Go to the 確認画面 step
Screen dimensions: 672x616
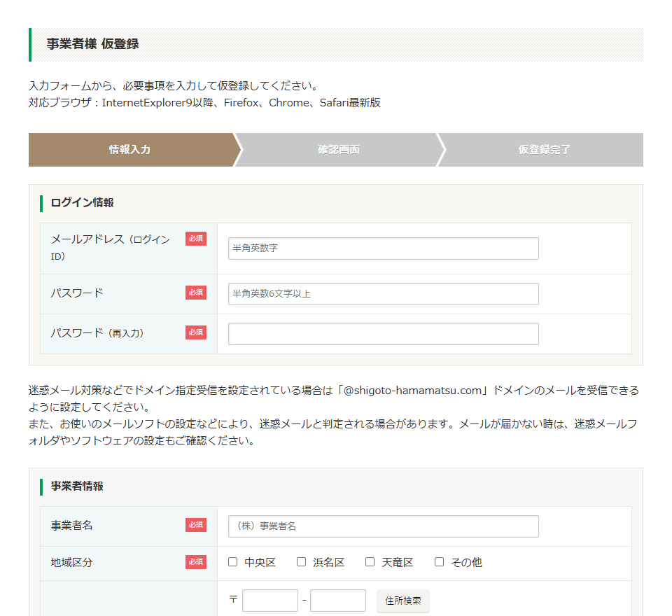[x=339, y=150]
